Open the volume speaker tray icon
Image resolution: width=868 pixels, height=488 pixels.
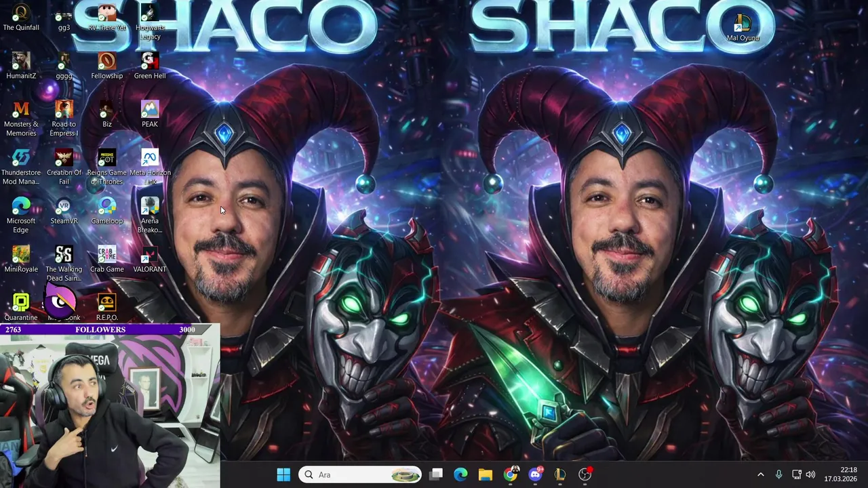(x=810, y=474)
